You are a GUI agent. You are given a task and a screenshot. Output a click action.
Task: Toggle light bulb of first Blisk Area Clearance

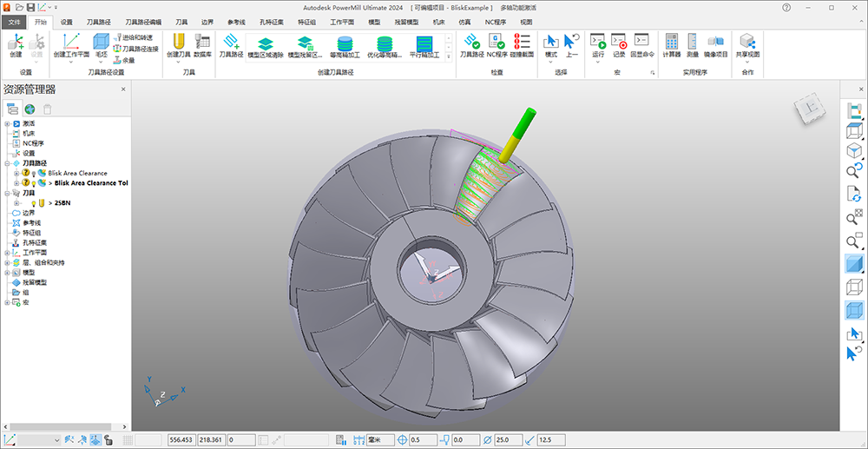pos(34,174)
